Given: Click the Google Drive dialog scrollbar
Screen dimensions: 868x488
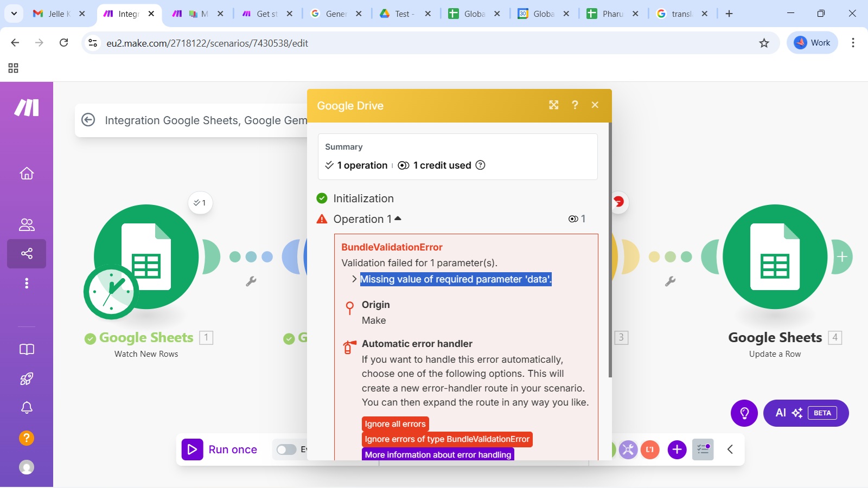Looking at the screenshot, I should coord(610,249).
